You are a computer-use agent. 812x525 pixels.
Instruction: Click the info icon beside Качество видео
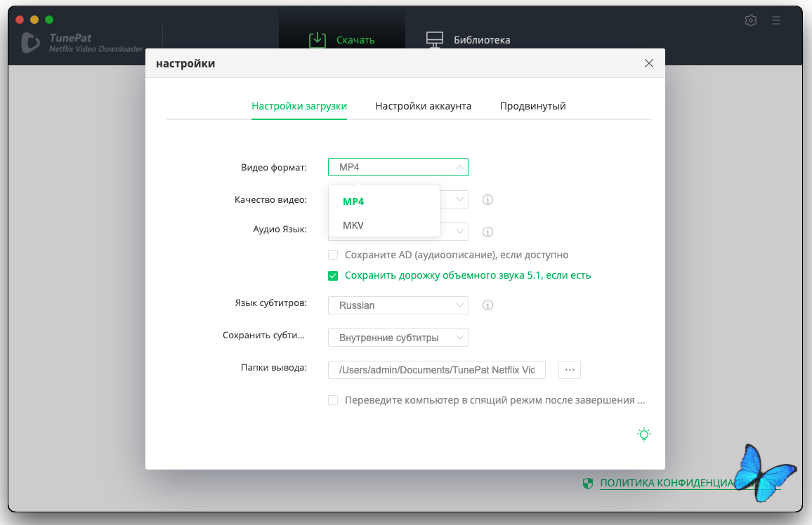click(x=487, y=200)
